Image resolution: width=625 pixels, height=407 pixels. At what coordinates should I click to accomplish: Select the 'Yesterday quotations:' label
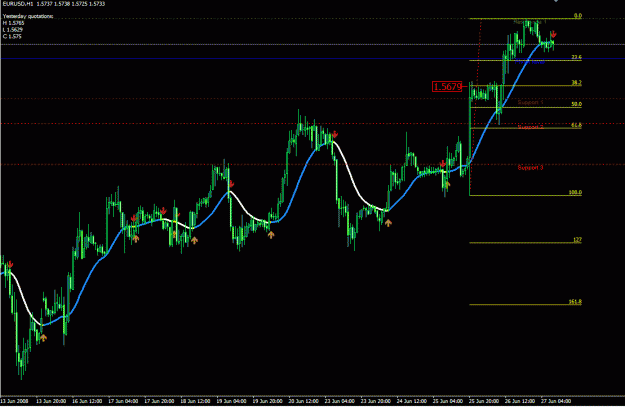(x=28, y=16)
